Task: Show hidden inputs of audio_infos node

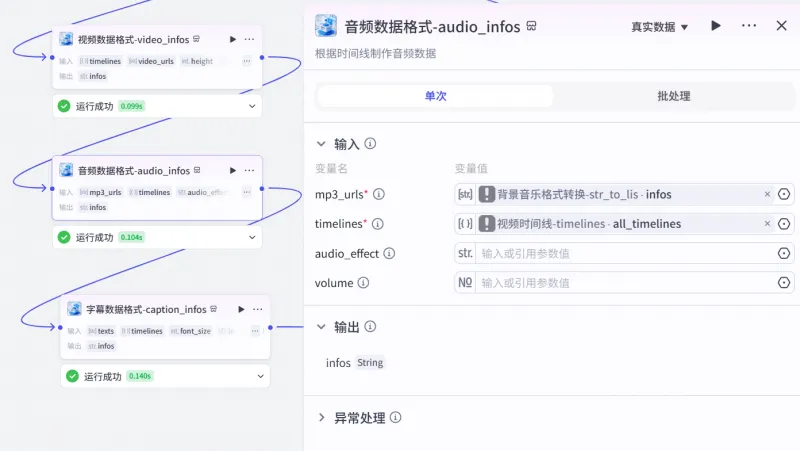Action: (x=246, y=192)
